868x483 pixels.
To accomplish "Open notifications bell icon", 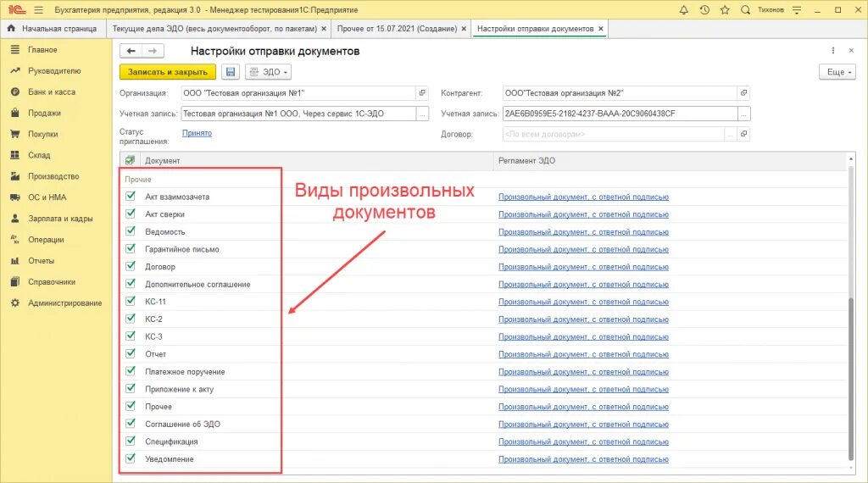I will pos(684,10).
